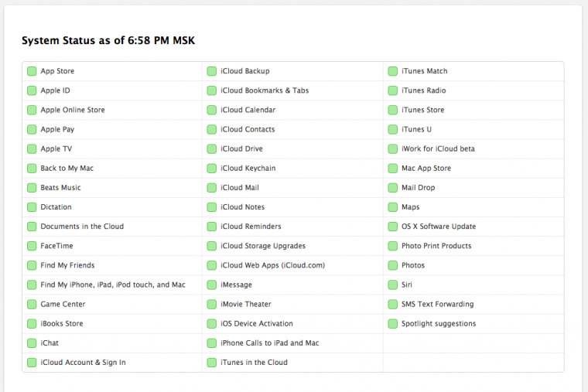588x392 pixels.
Task: Click the green status icon for App Store
Action: tap(32, 71)
